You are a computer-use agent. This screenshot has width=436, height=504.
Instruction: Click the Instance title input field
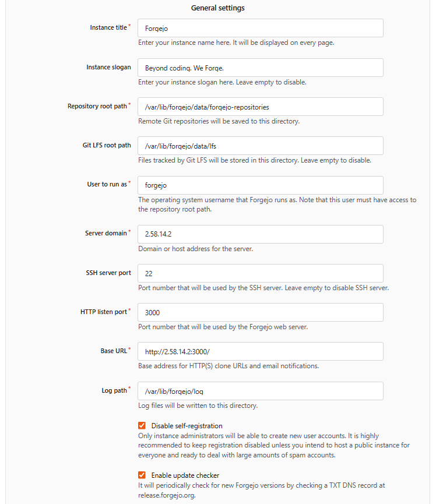pos(259,27)
